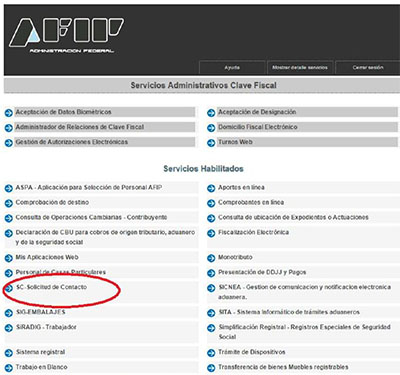400x375 pixels.
Task: Click arrow icon beside Presentación de DDJJ y Pagos
Action: pos(211,273)
